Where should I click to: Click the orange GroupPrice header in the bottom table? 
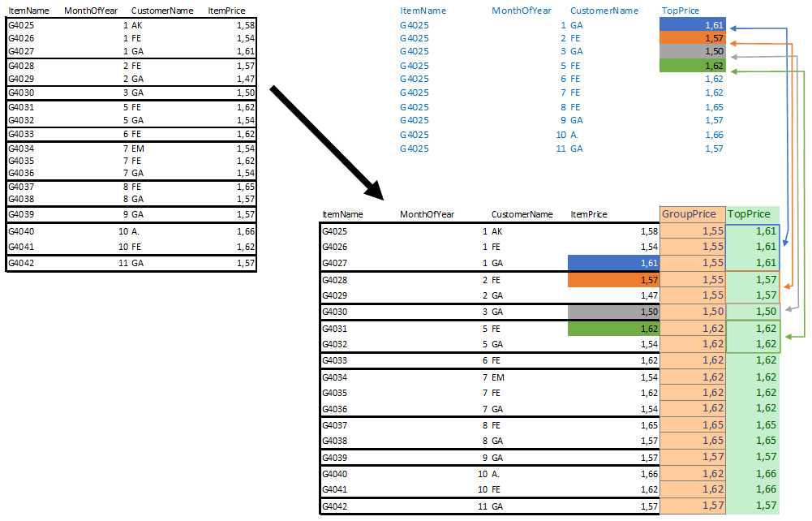pyautogui.click(x=693, y=214)
